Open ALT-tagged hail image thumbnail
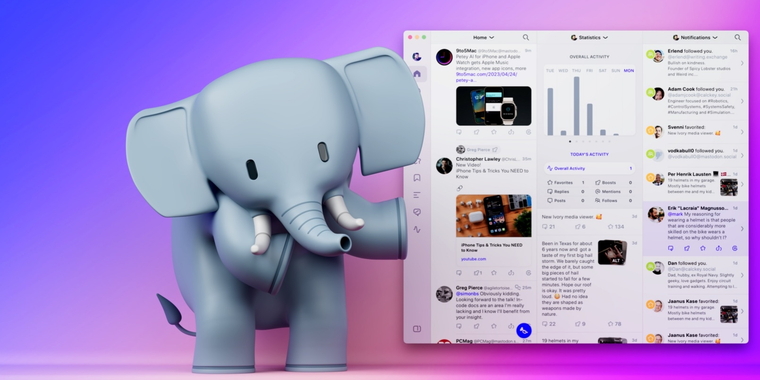The height and width of the screenshot is (380, 760). [612, 253]
